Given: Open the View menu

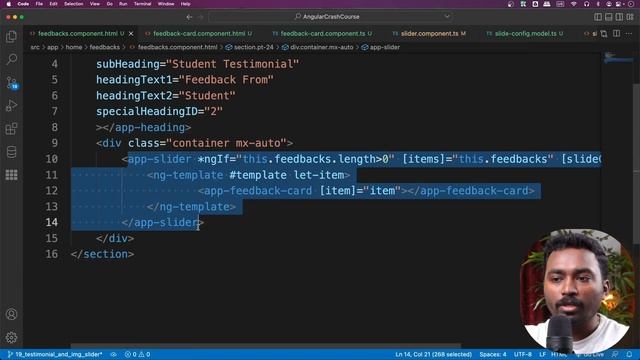Looking at the screenshot, I should 95,4.
